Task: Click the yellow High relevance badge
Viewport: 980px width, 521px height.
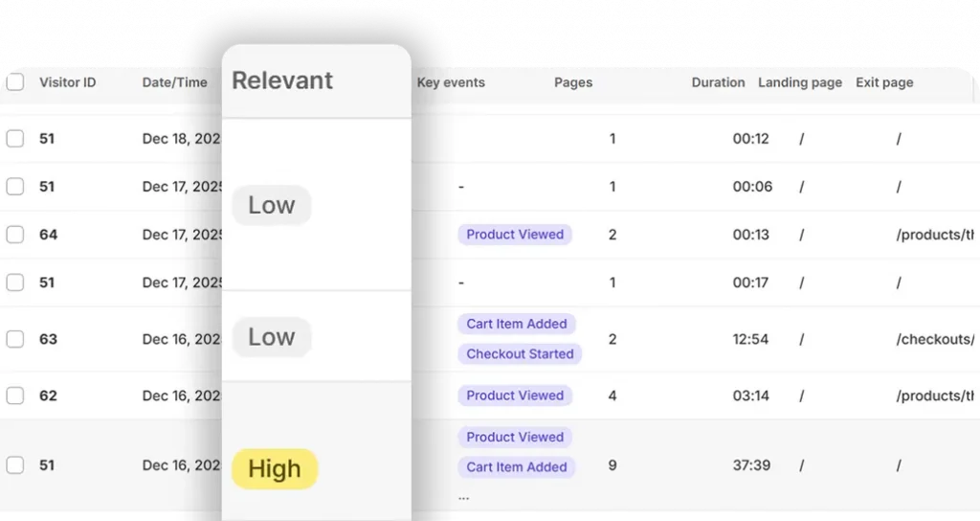Action: 275,469
